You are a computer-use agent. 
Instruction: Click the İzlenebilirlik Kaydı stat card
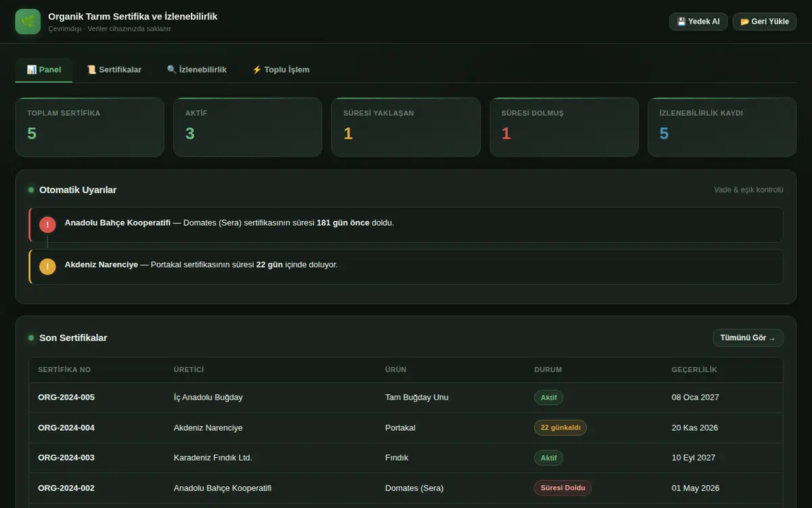point(722,127)
